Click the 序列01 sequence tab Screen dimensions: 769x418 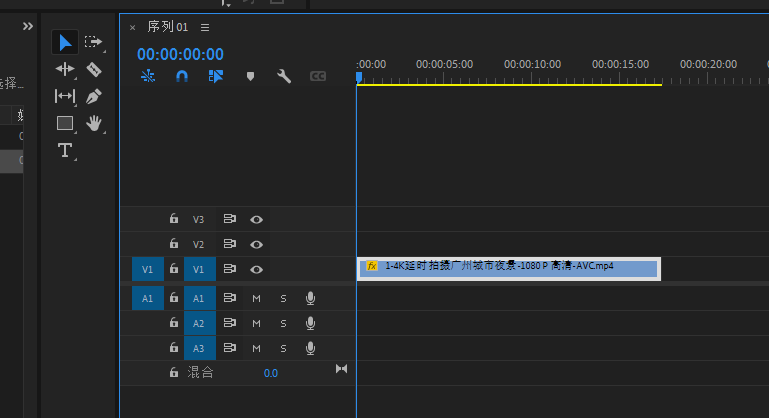[x=167, y=27]
